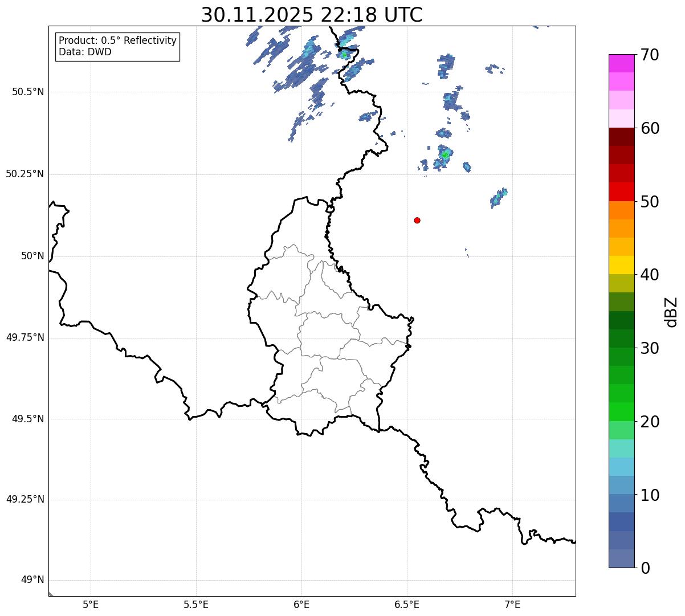The width and height of the screenshot is (685, 616).
Task: Click the dBZ colorbar label
Action: (x=671, y=311)
